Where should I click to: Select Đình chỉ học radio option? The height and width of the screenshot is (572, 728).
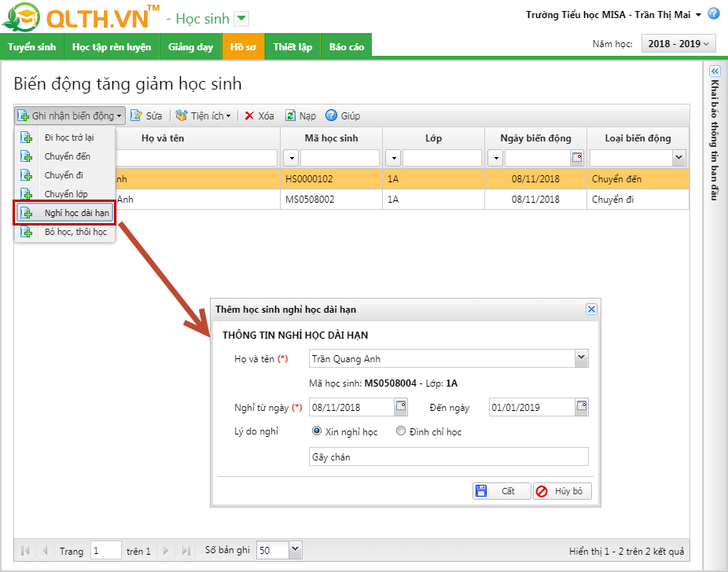pyautogui.click(x=401, y=431)
